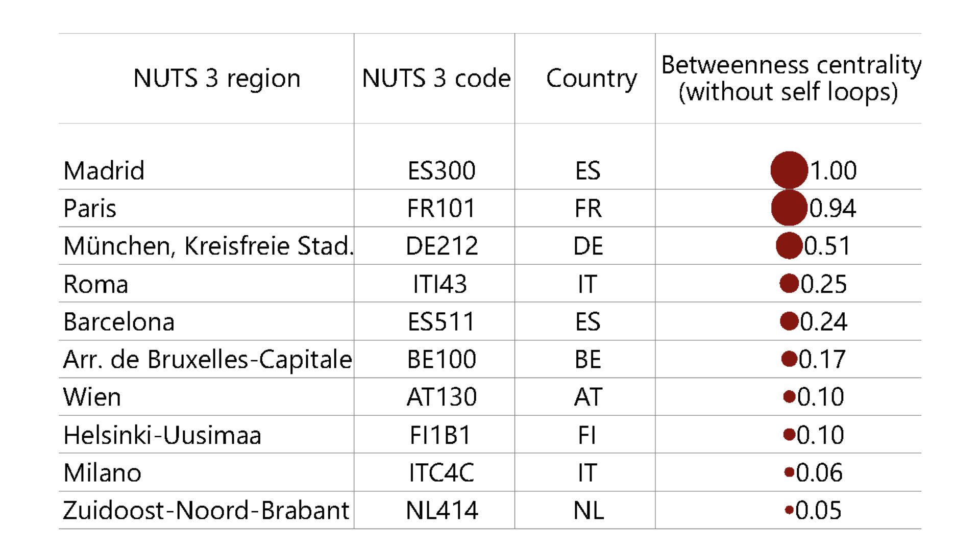
Task: Click the Milano 0.06 centrality circle
Action: pos(789,472)
